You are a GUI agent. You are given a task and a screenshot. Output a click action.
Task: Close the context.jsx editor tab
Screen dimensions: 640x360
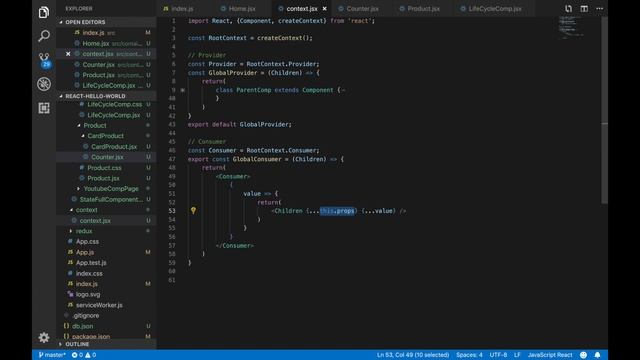tap(324, 9)
